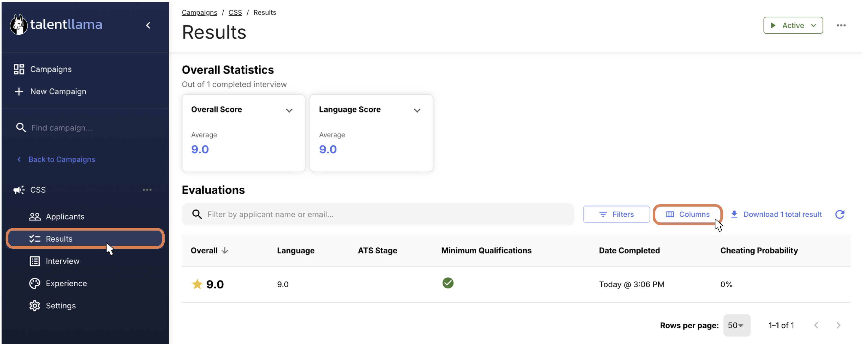The width and height of the screenshot is (868, 344).
Task: Open the top-right more options ellipsis
Action: [841, 25]
